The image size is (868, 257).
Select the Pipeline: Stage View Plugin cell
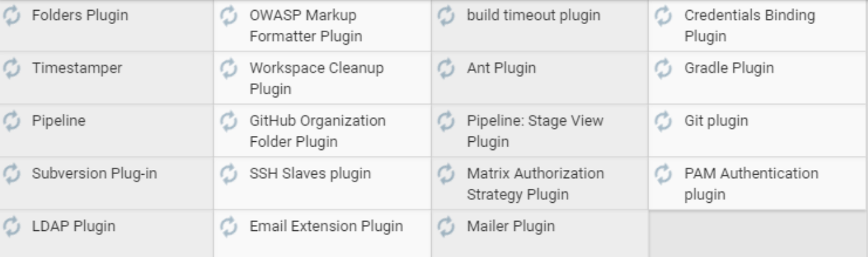(539, 131)
